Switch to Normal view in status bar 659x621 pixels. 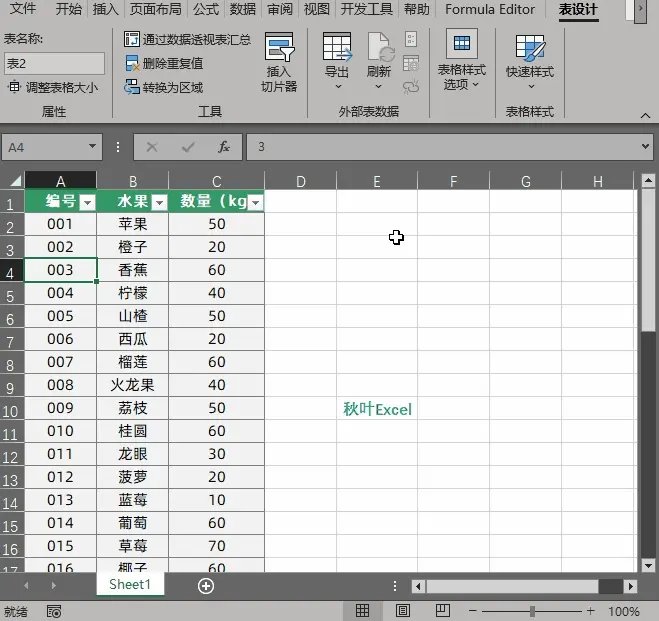(x=362, y=610)
